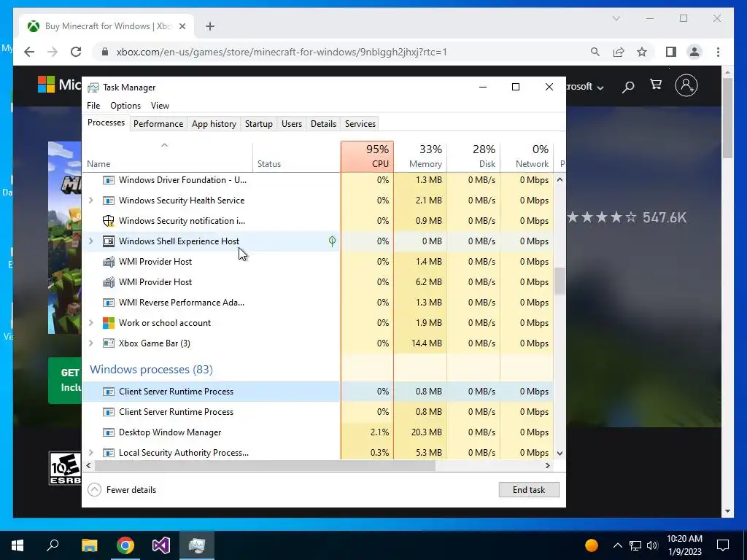This screenshot has height=560, width=747.
Task: Expand the Work or school account row
Action: click(x=91, y=323)
